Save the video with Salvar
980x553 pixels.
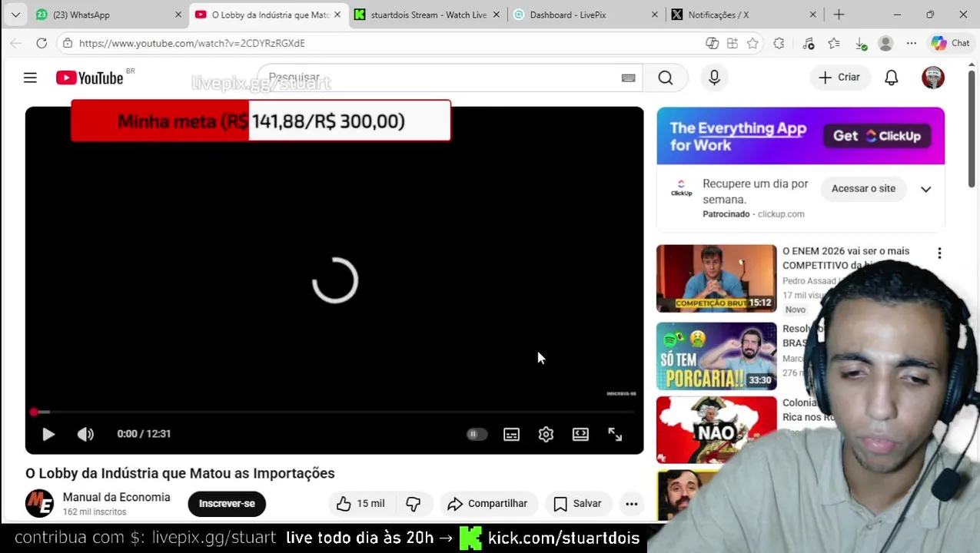tap(578, 503)
